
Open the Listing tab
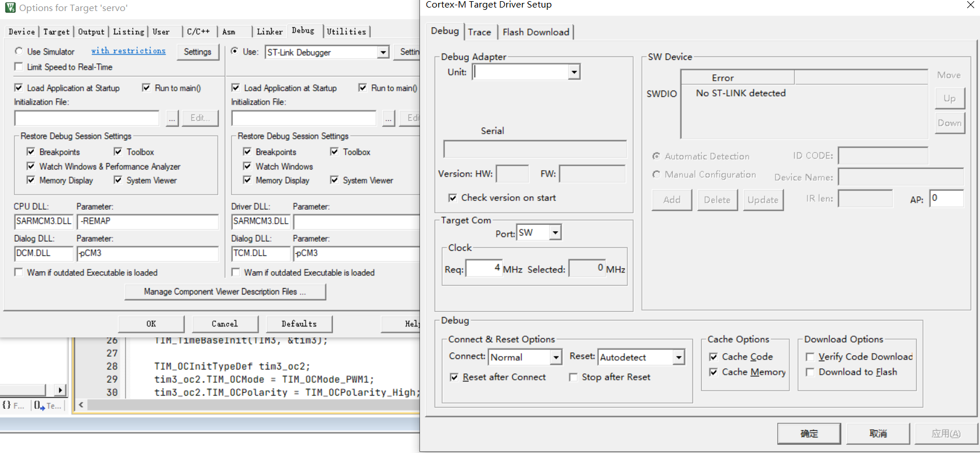(x=128, y=32)
